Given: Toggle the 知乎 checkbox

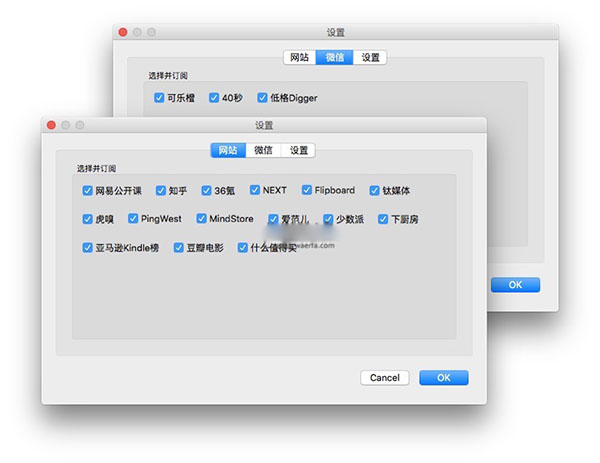Looking at the screenshot, I should [x=161, y=191].
